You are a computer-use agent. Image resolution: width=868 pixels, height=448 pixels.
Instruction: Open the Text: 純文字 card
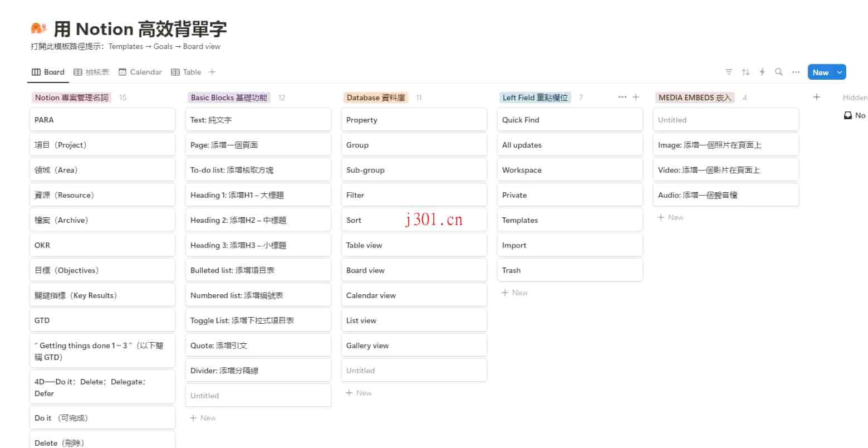coord(258,120)
